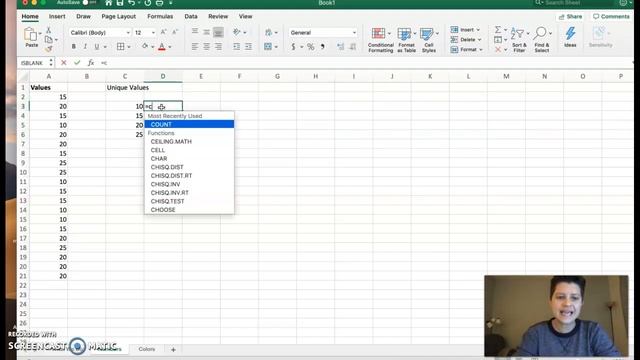
Task: Center text horizontally
Action: point(207,47)
